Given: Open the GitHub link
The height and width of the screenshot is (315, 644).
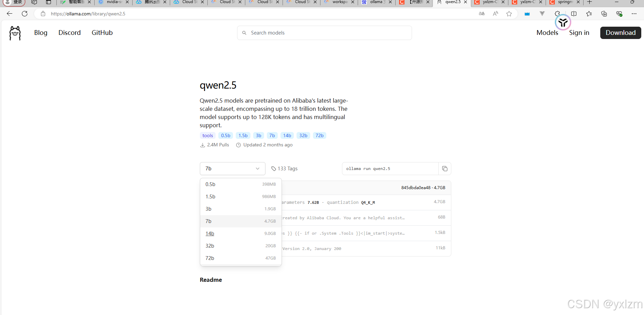Looking at the screenshot, I should [102, 33].
